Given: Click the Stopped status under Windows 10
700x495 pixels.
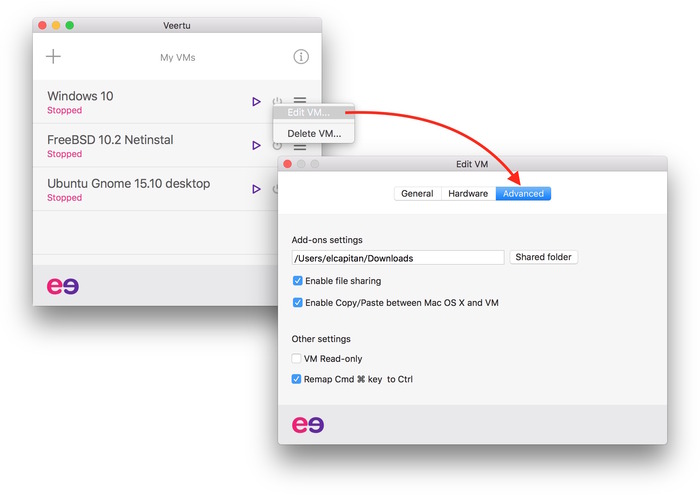Looking at the screenshot, I should [x=65, y=110].
